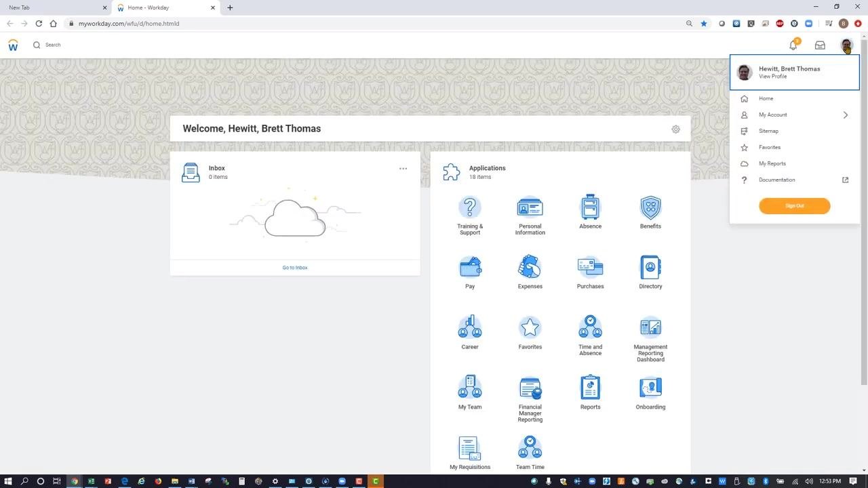Expand the My Account submenu
Image resolution: width=868 pixels, height=488 pixels.
(x=794, y=115)
